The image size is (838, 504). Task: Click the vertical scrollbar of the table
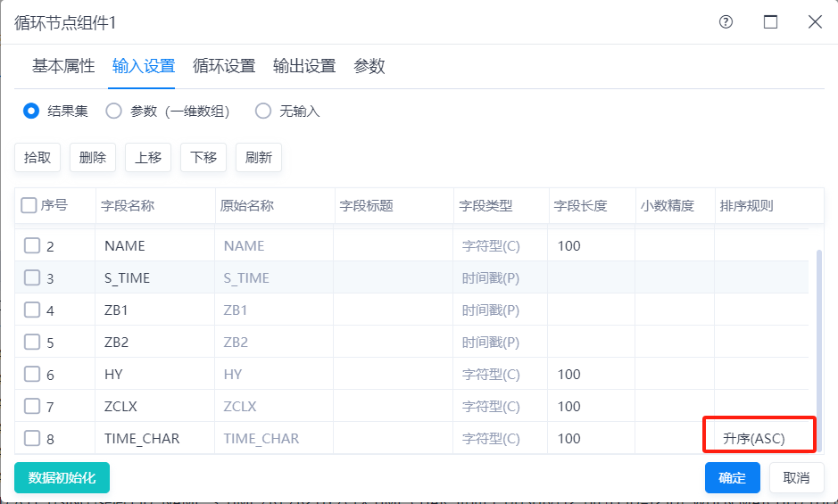click(x=818, y=330)
